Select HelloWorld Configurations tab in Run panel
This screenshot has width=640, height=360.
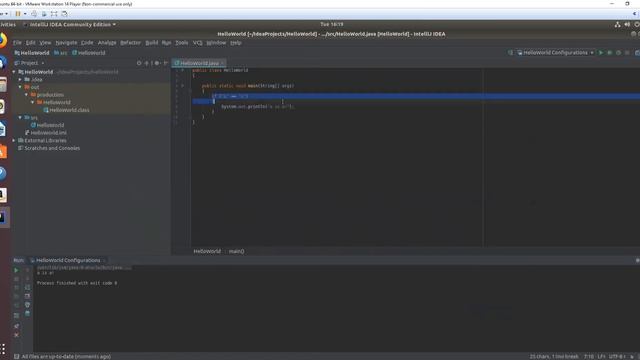tap(68, 260)
